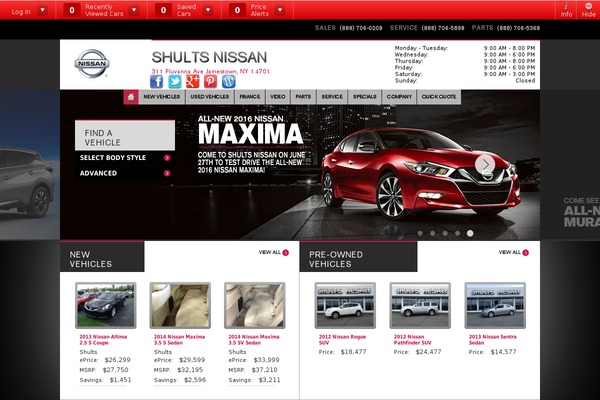600x400 pixels.
Task: Open the Specials menu item
Action: click(365, 97)
